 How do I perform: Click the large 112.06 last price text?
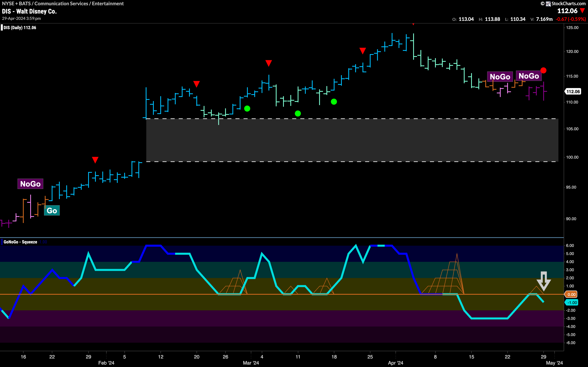pos(567,11)
